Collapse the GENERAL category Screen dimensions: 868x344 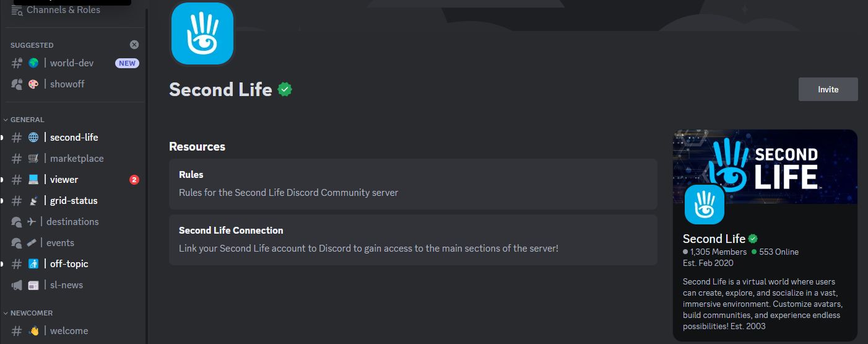[27, 120]
